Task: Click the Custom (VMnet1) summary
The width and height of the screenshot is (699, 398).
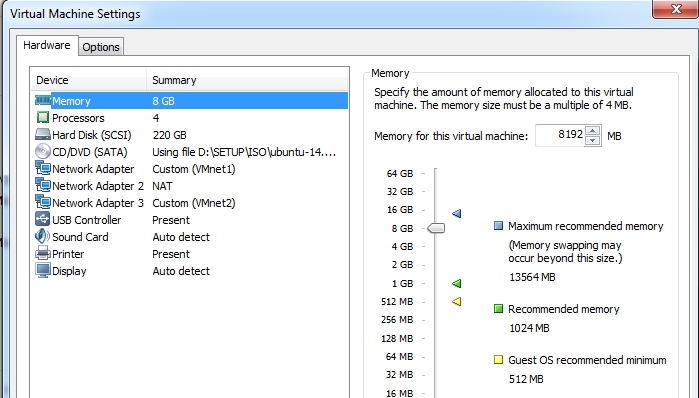Action: tap(193, 169)
